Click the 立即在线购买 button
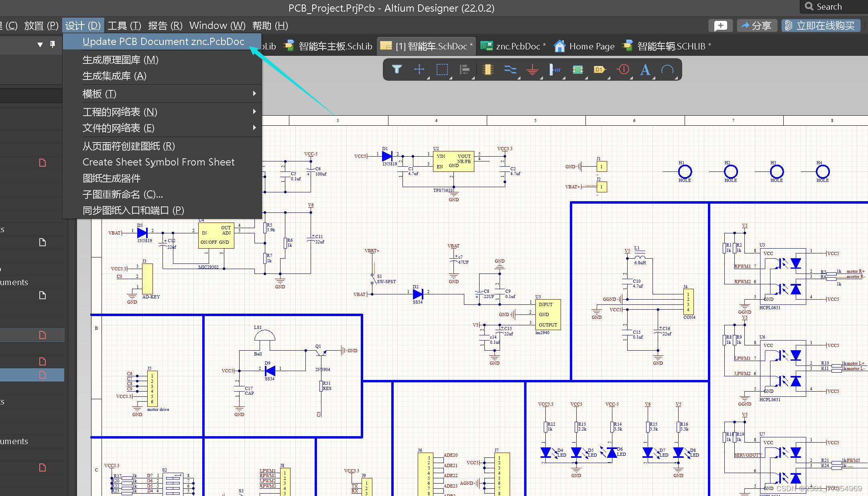Screen dimensions: 868x496 pos(820,26)
